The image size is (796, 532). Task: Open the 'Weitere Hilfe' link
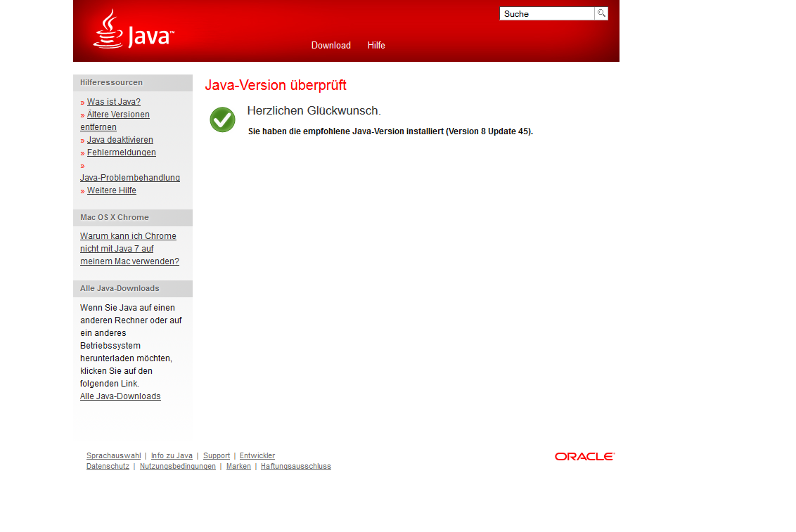112,190
